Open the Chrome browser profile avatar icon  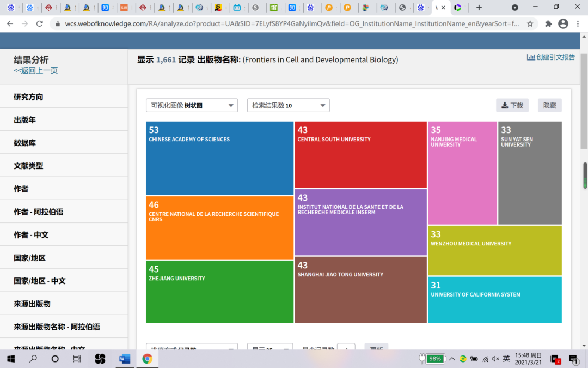562,24
